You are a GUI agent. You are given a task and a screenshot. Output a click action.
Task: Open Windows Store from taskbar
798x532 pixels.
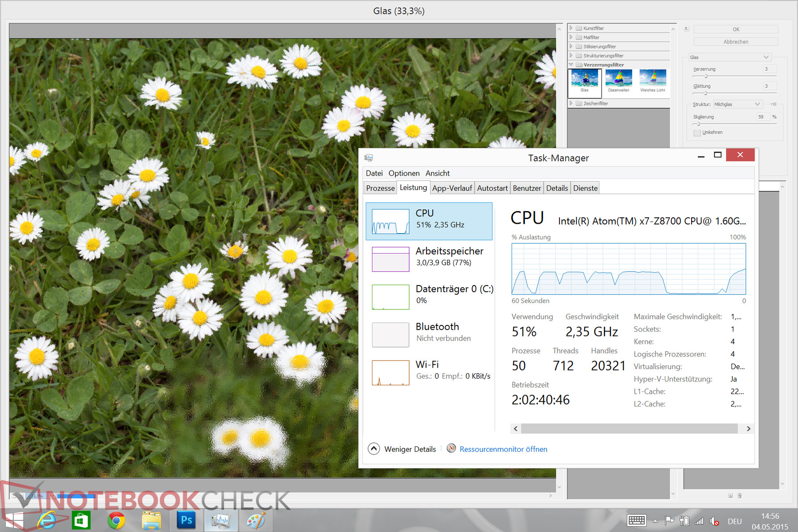click(81, 520)
